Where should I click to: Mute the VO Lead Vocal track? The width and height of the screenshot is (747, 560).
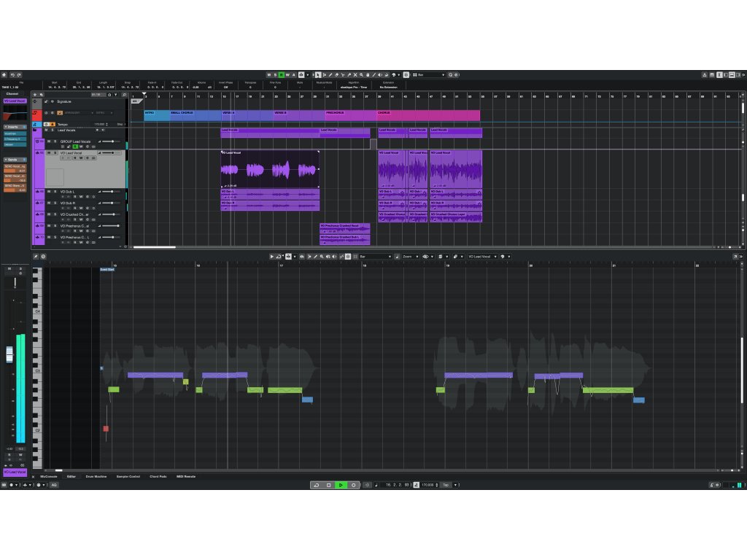(x=48, y=152)
